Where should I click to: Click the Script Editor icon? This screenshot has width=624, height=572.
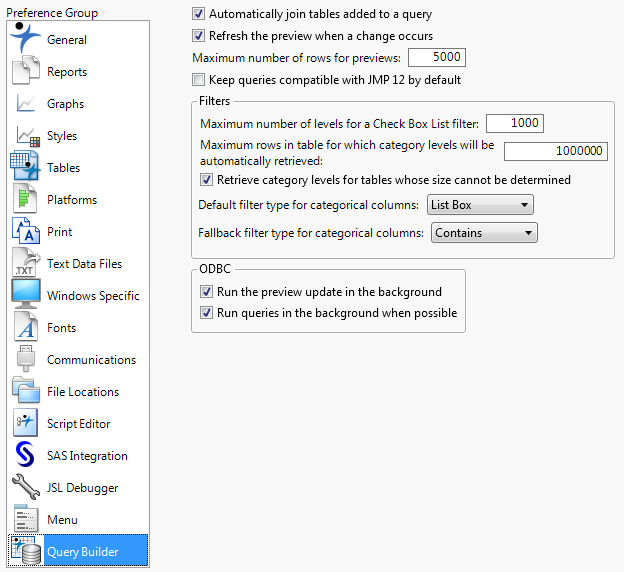coord(25,423)
